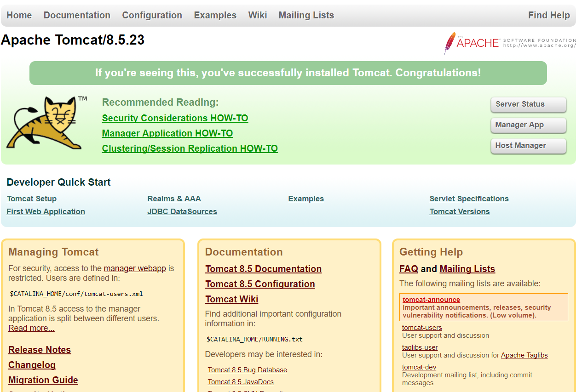Open the Apache Taglibs link
Screen dimensions: 582x392
point(524,355)
